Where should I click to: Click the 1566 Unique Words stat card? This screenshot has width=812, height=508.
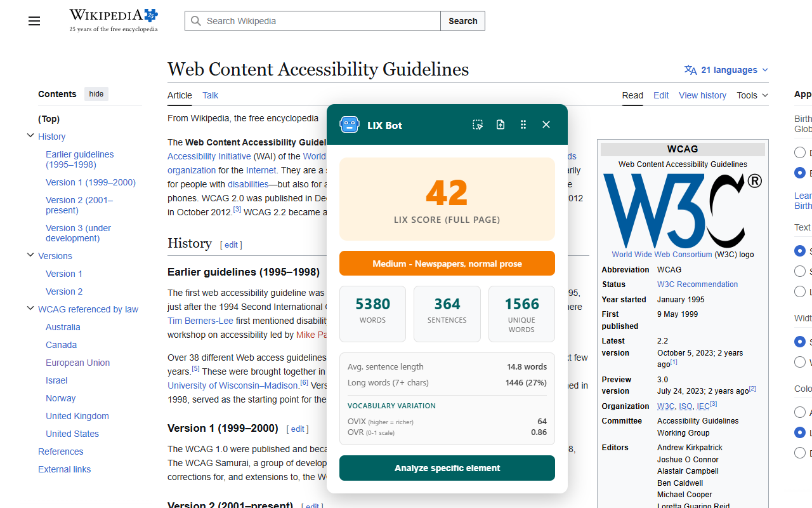[521, 314]
